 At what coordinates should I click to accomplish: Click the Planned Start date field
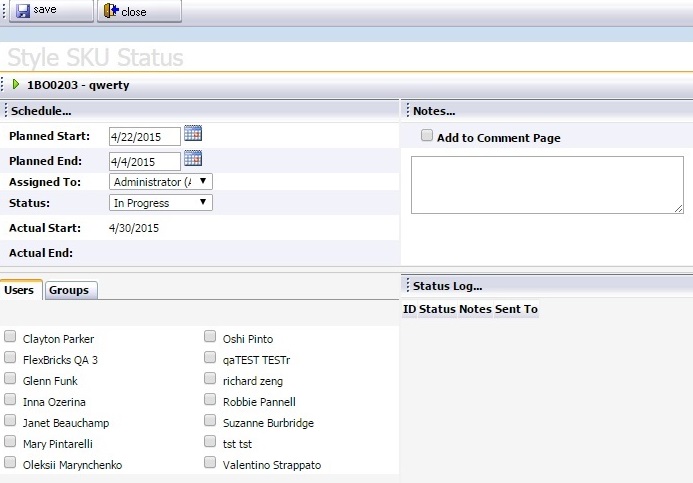(x=145, y=137)
